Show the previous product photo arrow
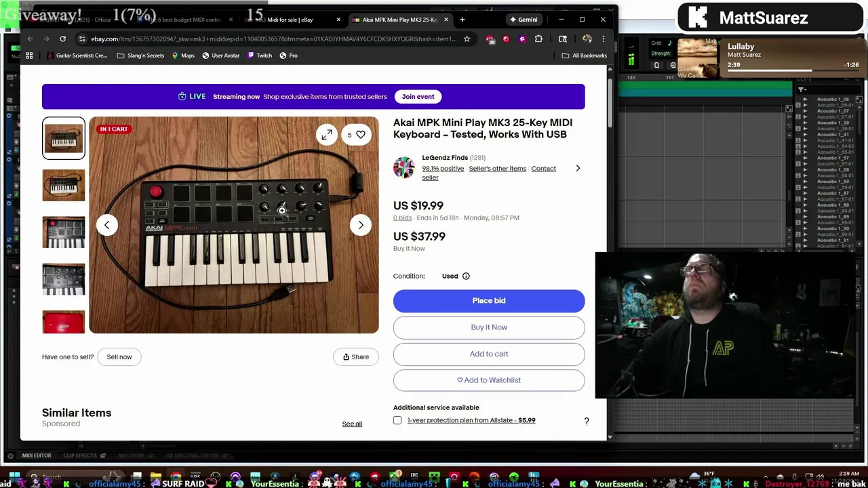This screenshot has height=488, width=868. [x=106, y=225]
